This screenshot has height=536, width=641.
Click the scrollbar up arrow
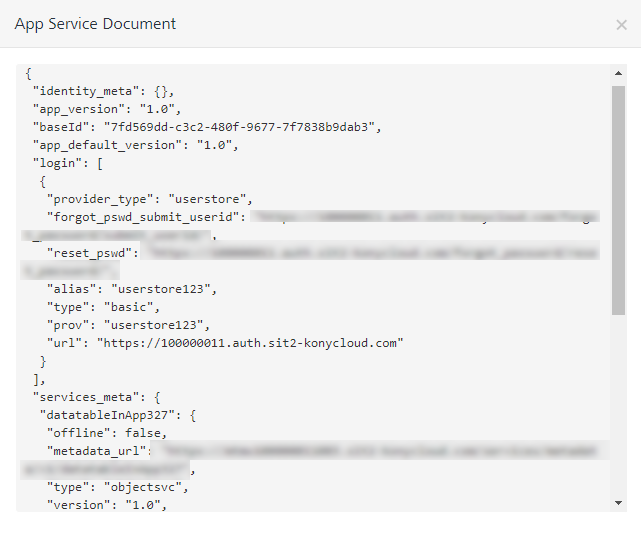tap(618, 73)
